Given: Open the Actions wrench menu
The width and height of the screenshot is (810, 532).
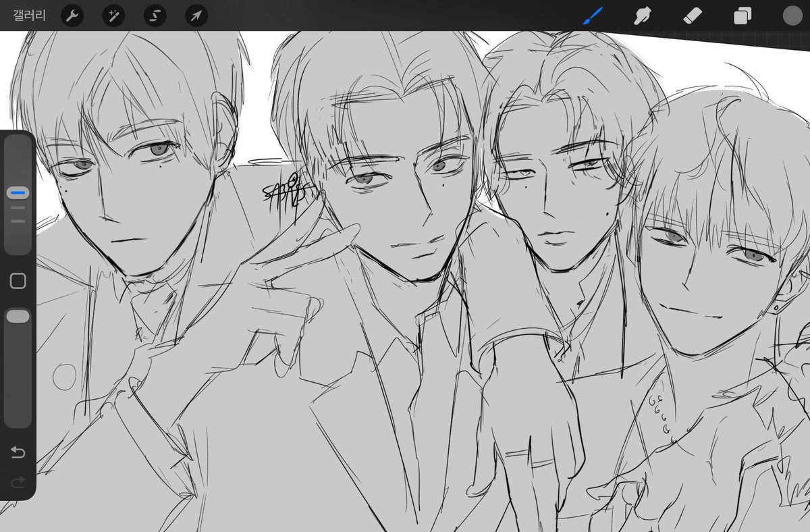Looking at the screenshot, I should (72, 16).
